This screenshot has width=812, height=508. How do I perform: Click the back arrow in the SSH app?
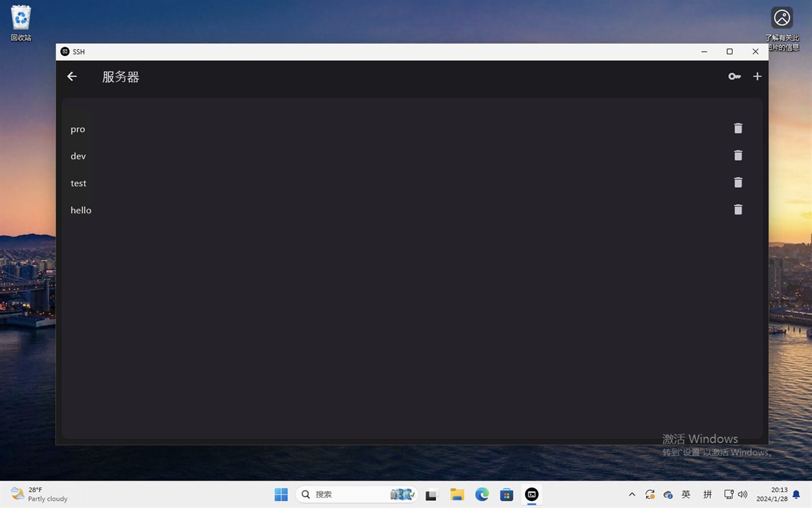72,76
